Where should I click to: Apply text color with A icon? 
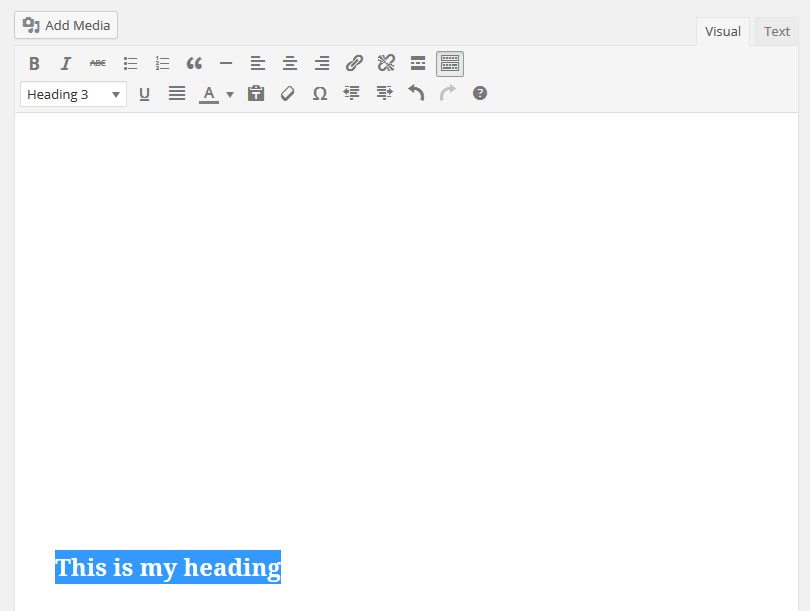pyautogui.click(x=209, y=93)
